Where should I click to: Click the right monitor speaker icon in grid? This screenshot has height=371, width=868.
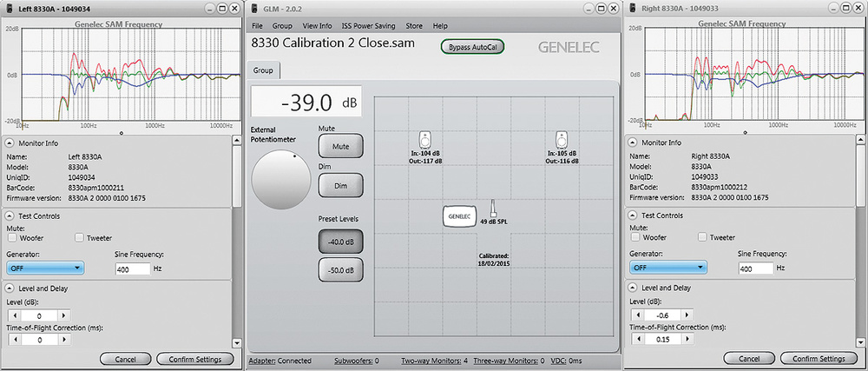coord(562,139)
